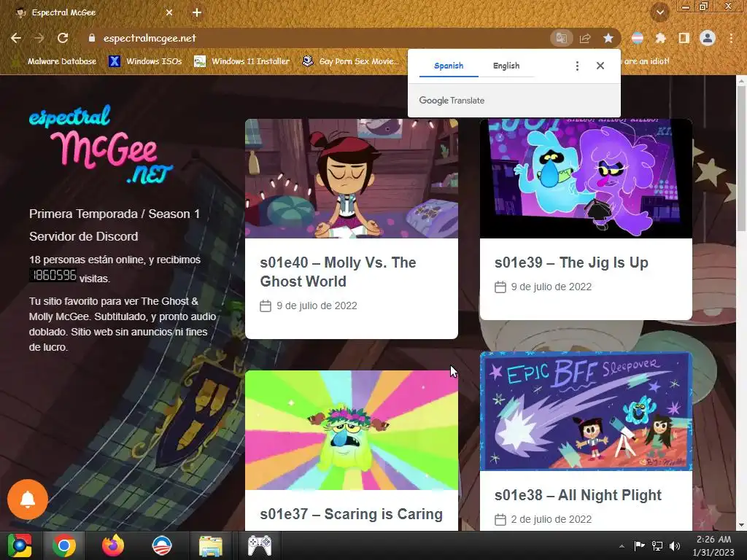
Task: Open the game controller taskbar app
Action: (x=260, y=545)
